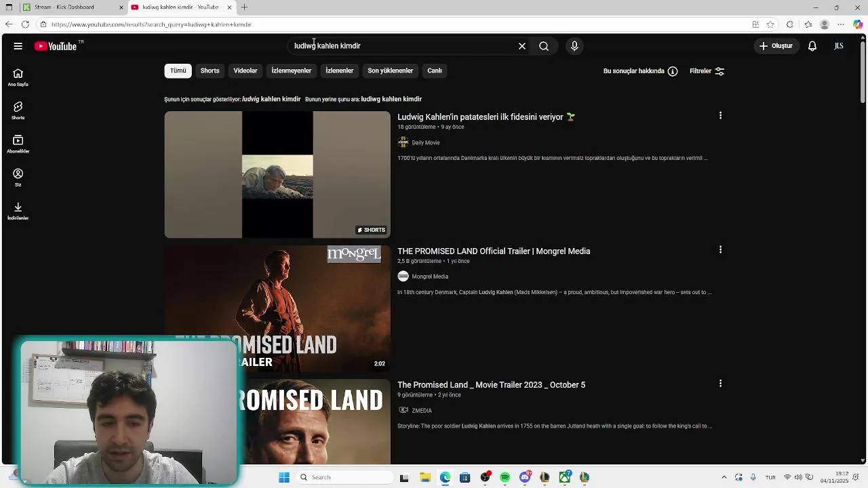
Task: Select the İzlenenler filter chip
Action: click(339, 70)
